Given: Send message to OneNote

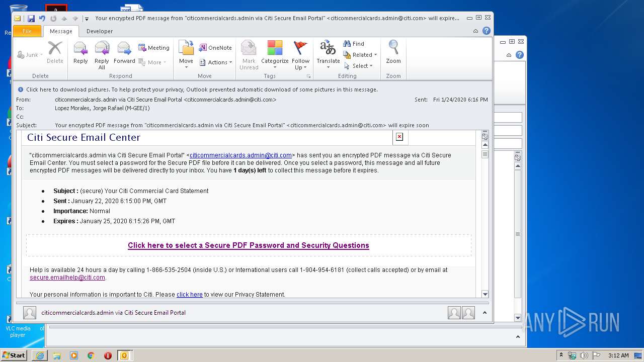Looking at the screenshot, I should (x=215, y=48).
